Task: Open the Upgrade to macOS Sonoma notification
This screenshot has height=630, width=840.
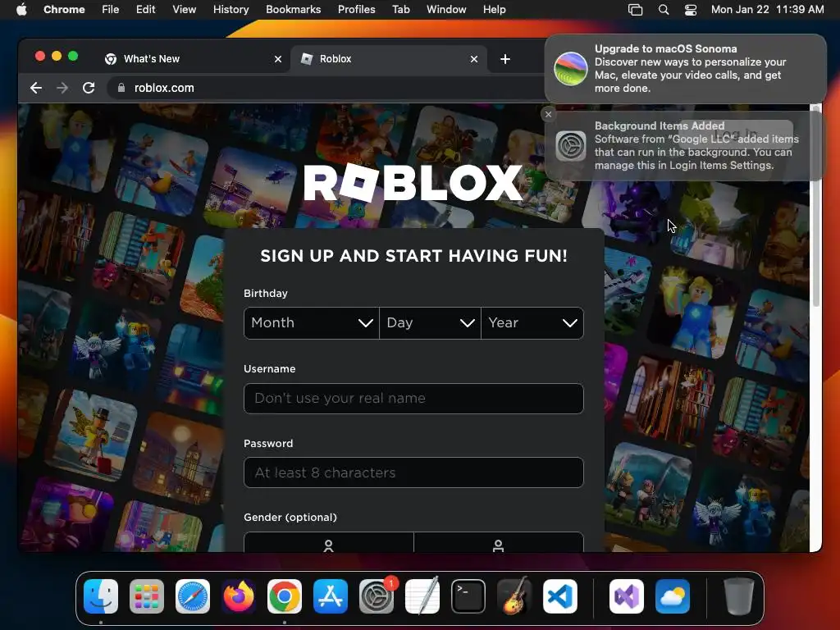Action: tap(686, 69)
